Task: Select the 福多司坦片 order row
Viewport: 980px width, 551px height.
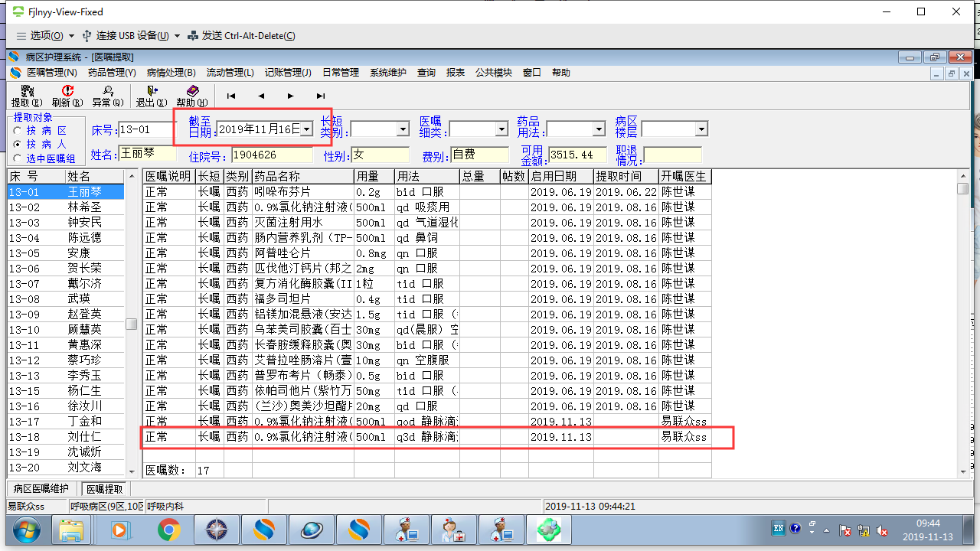Action: click(x=428, y=299)
